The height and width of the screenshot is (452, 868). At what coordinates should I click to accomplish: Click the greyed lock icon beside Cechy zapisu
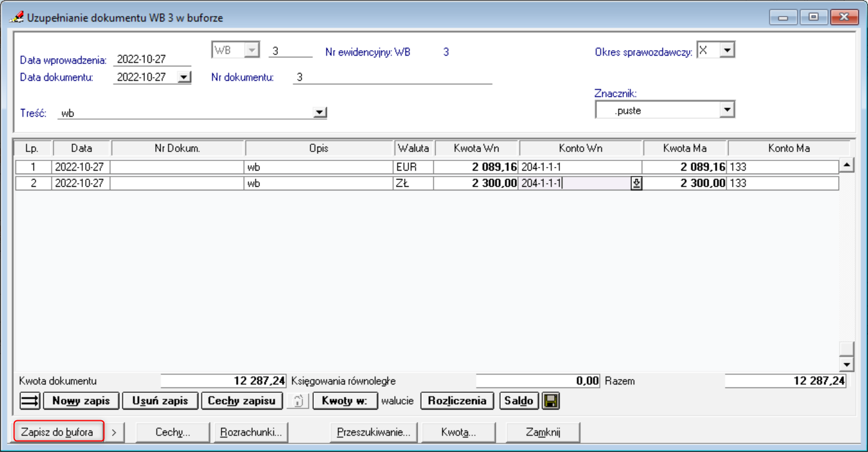click(x=298, y=401)
